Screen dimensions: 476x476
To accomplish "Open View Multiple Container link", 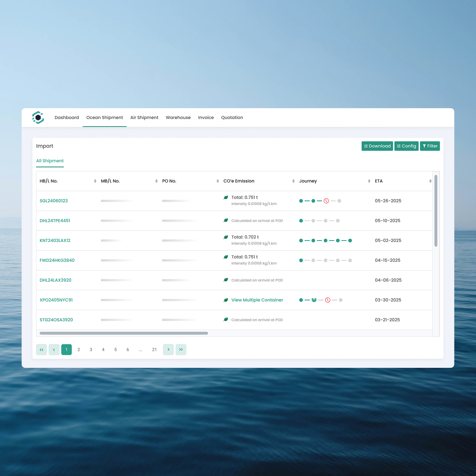I will pyautogui.click(x=257, y=300).
